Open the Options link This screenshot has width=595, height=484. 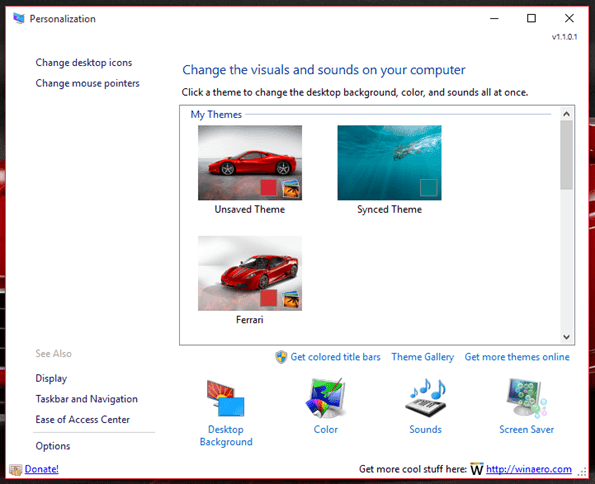click(53, 446)
